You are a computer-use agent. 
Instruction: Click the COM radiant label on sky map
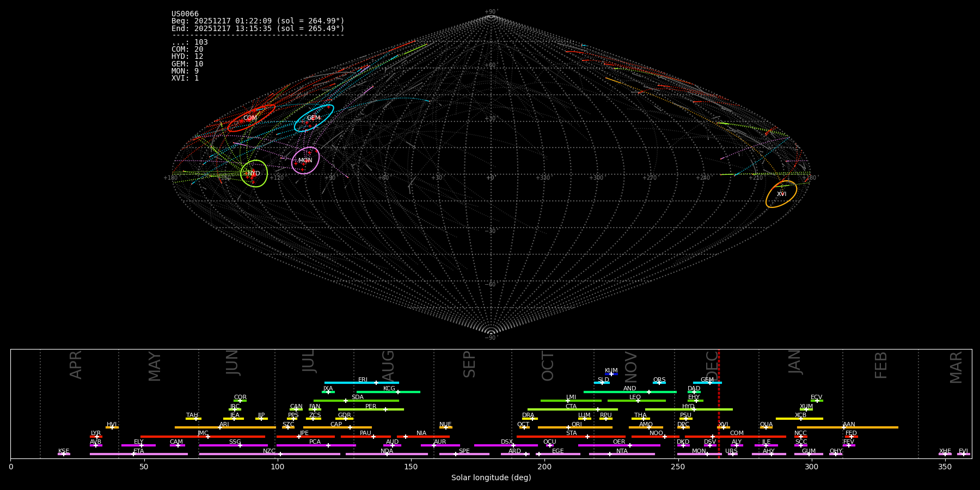coord(250,118)
